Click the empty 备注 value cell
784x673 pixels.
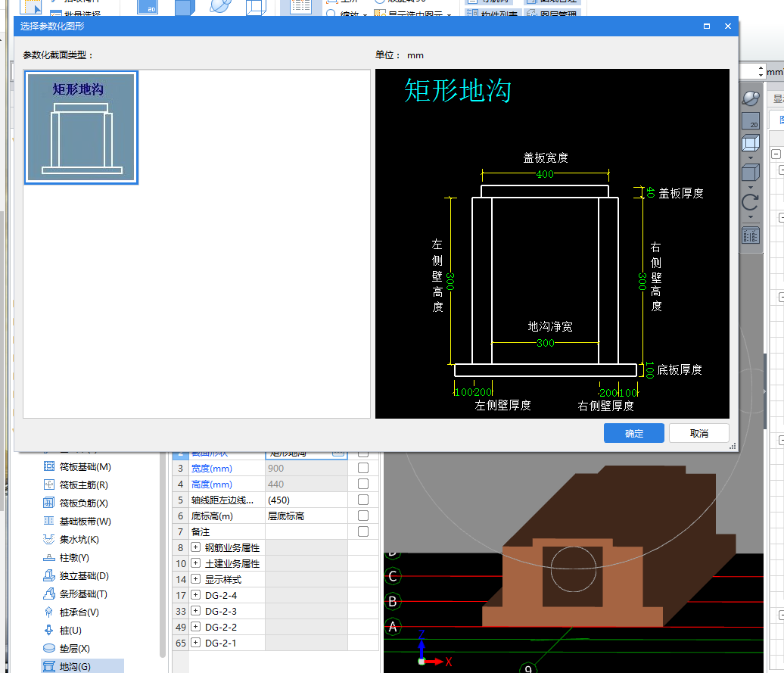click(306, 532)
